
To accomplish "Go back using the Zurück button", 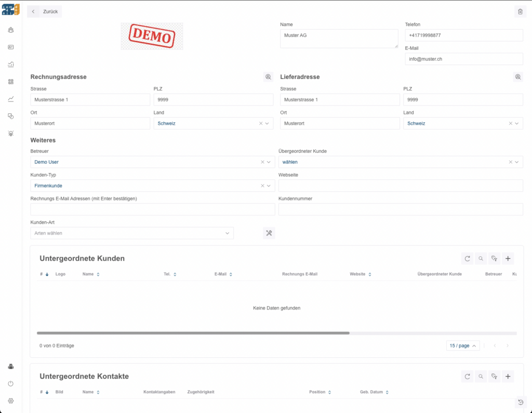I will pos(45,11).
